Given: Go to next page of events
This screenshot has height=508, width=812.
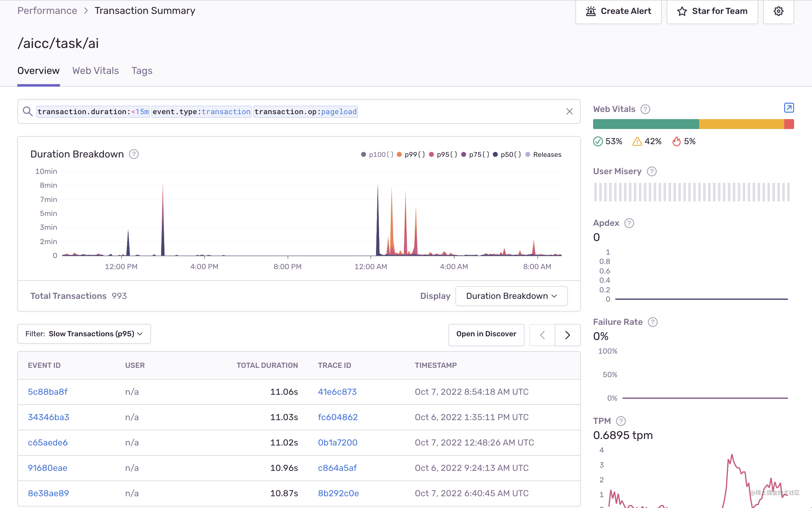Looking at the screenshot, I should (567, 335).
